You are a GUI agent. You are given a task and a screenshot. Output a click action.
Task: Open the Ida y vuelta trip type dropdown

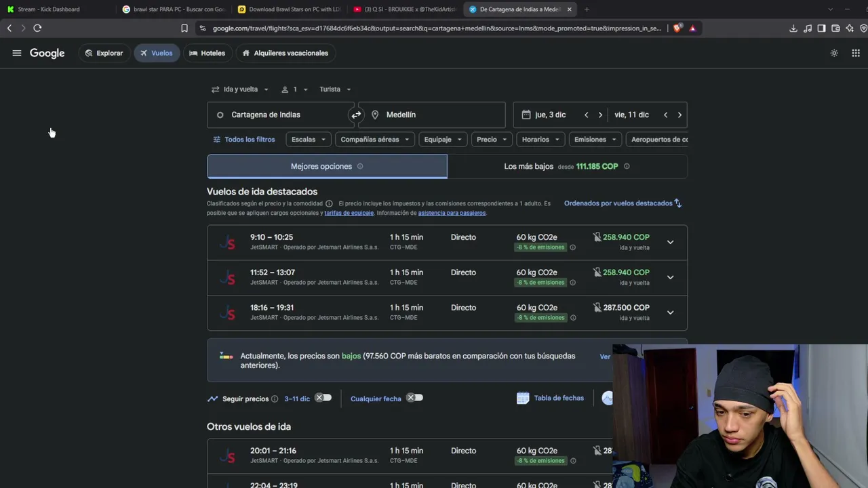pos(240,89)
